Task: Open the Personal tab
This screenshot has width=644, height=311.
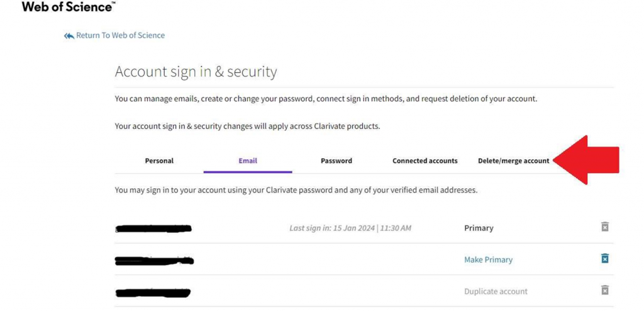Action: 159,161
